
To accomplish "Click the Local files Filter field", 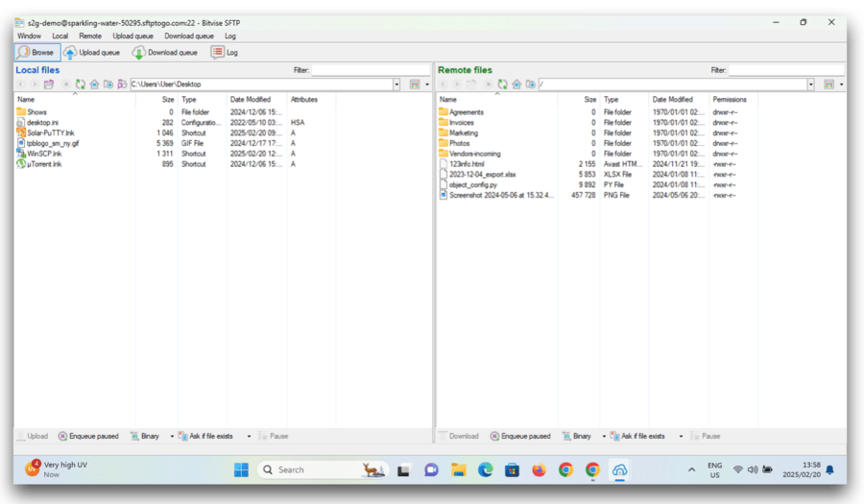I will [x=371, y=70].
